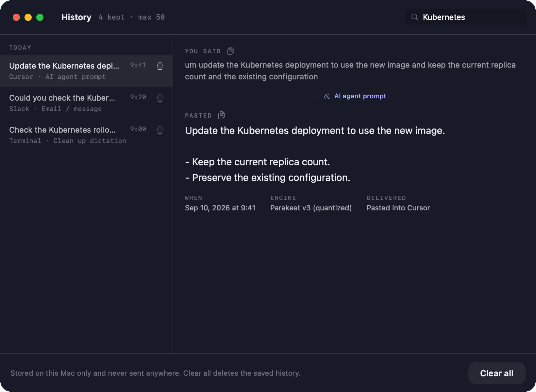This screenshot has width=536, height=392.
Task: Open the 'Check the Kubernetes rollo...' entry
Action: click(86, 135)
